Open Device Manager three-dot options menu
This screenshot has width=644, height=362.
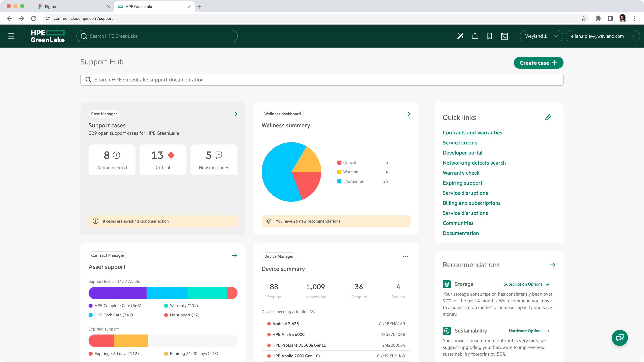coord(405,256)
